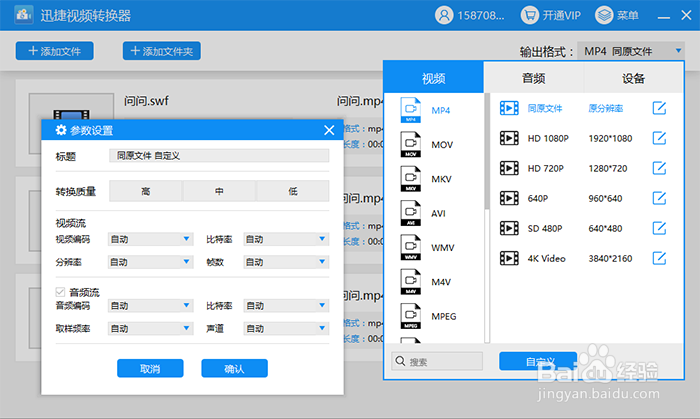Screen dimensions: 700x419
Task: Set 转换质量 to 高
Action: click(x=146, y=191)
